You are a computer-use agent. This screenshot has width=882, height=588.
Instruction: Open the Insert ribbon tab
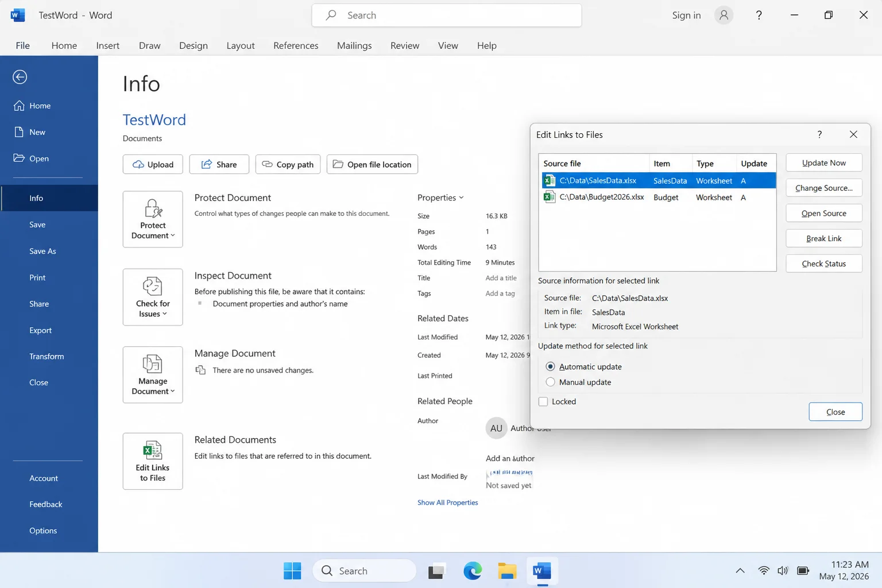tap(108, 45)
